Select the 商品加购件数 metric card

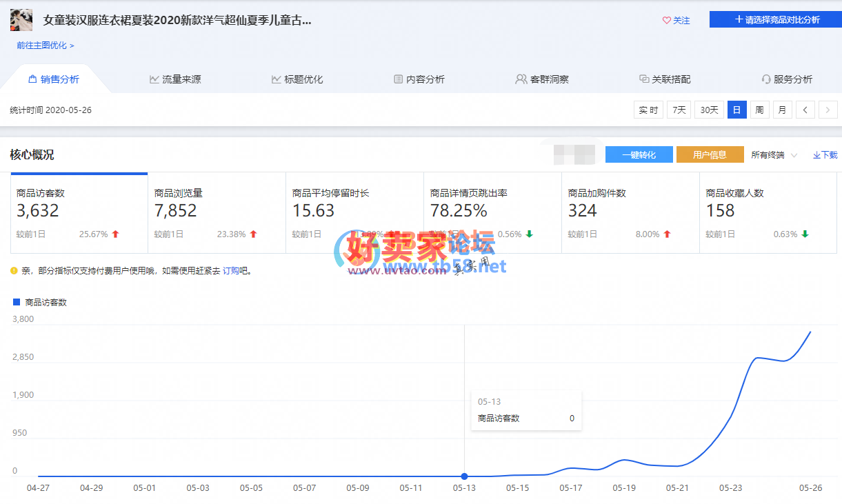point(630,213)
